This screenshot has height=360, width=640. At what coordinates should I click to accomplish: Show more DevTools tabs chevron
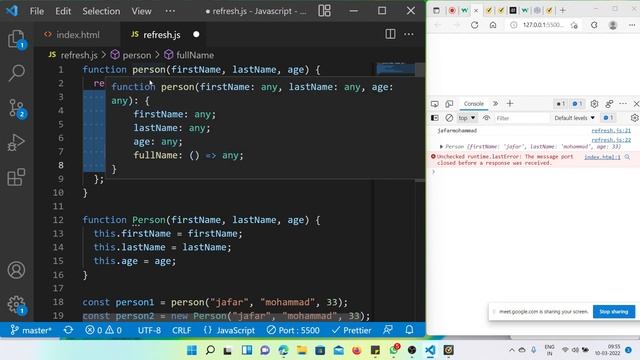tap(495, 104)
